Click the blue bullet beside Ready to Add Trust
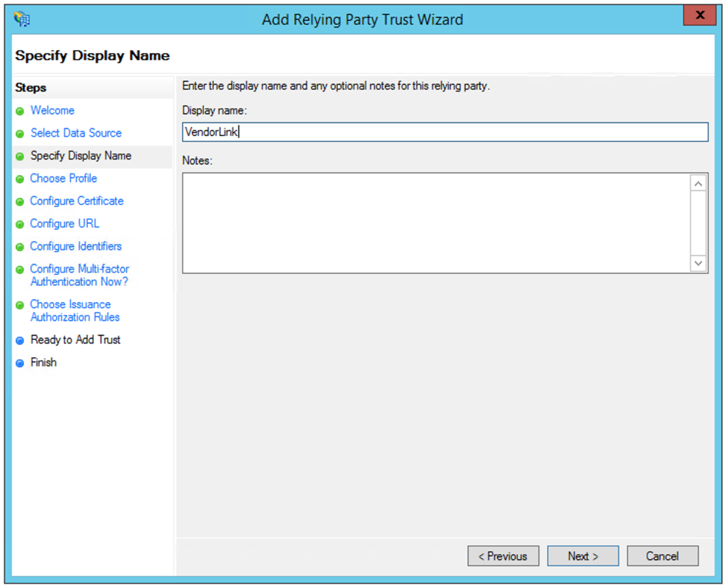This screenshot has height=588, width=728. coord(19,341)
